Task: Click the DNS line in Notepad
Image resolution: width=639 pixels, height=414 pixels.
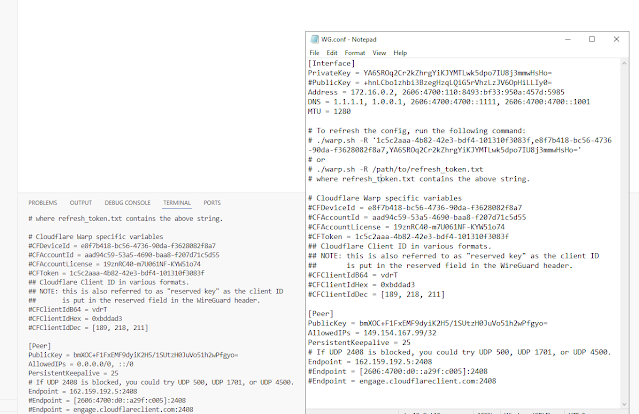Action: click(449, 102)
